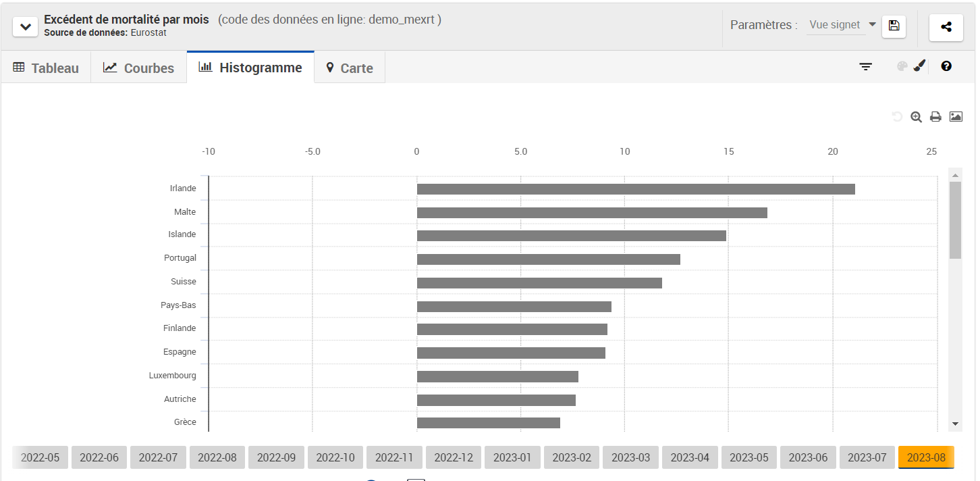The height and width of the screenshot is (481, 980).
Task: Open the Vue signet dropdown
Action: pos(842,25)
